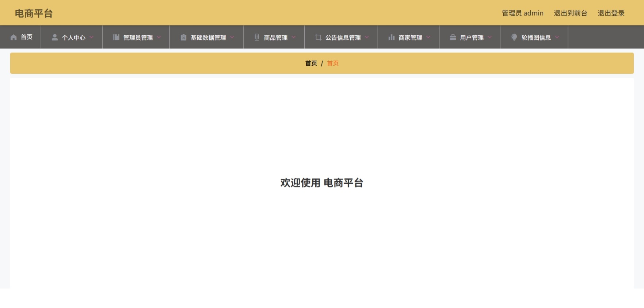This screenshot has width=644, height=308.
Task: Click the 管理员 admin user label
Action: pyautogui.click(x=522, y=13)
